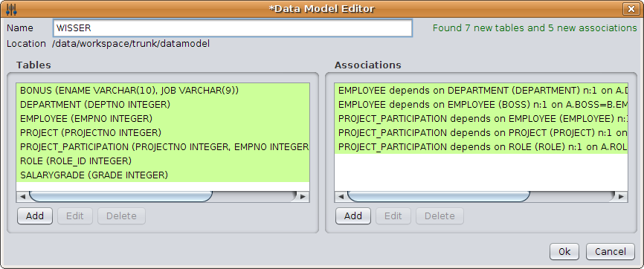Cancel the data model editing
This screenshot has width=644, height=269.
611,252
